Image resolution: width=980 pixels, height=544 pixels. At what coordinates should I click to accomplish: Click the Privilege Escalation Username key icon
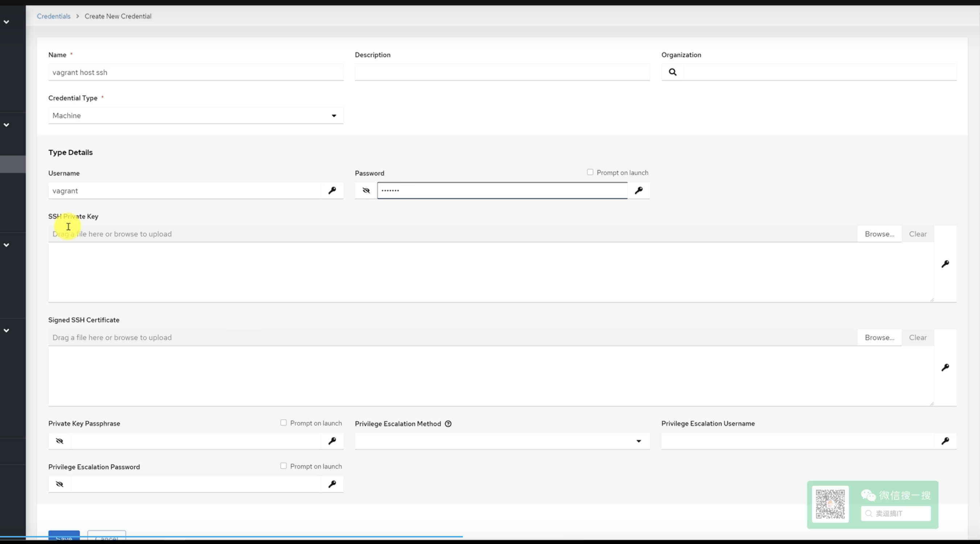(x=945, y=441)
